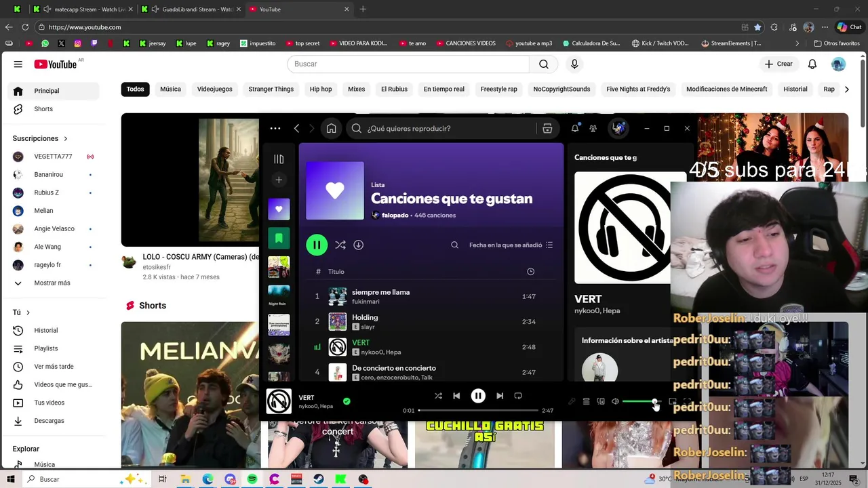Open the falopado profile link
This screenshot has height=488, width=868.
pos(395,215)
